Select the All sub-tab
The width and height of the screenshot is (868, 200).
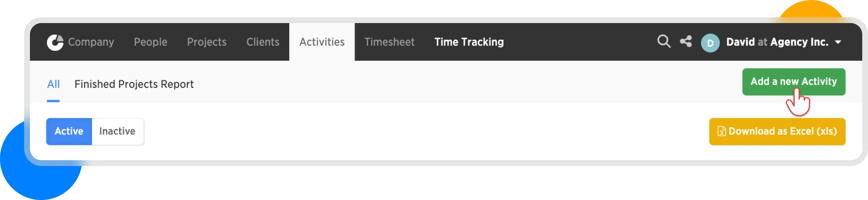[x=53, y=84]
